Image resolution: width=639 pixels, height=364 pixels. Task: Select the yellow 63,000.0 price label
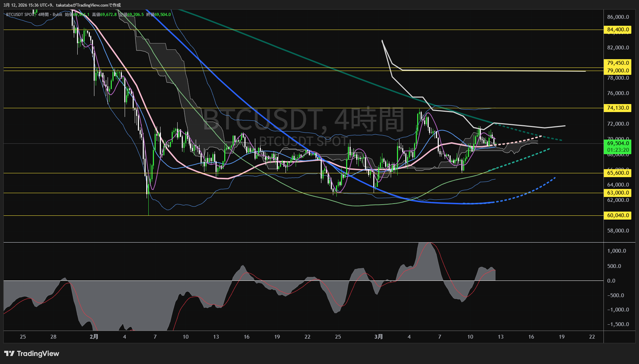click(x=618, y=193)
